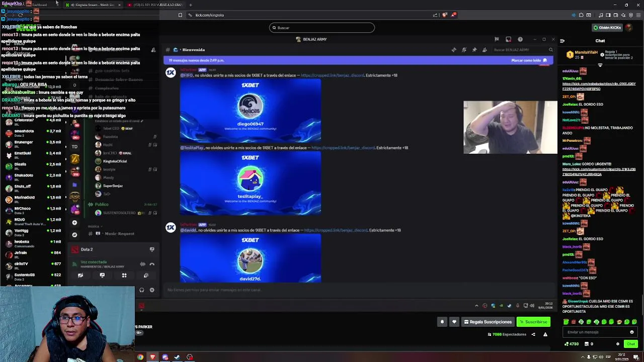The image size is (644, 362).
Task: Open Discord help icon in title bar
Action: [520, 39]
